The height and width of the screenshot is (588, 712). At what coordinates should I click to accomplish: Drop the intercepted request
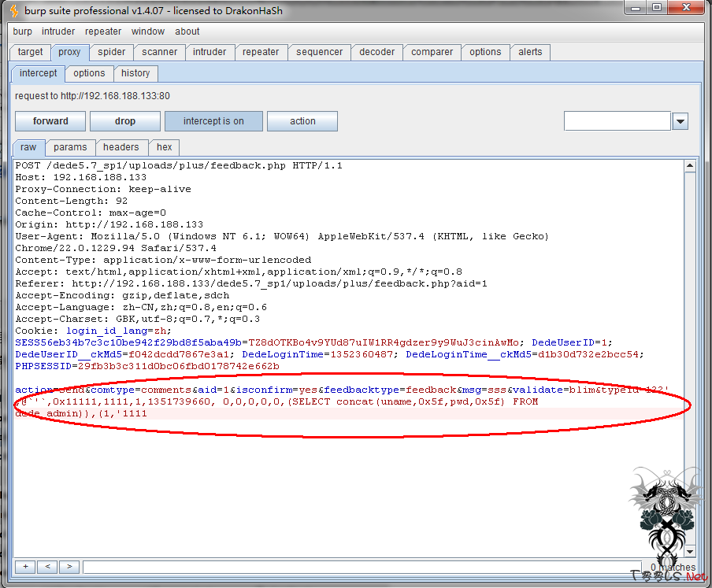pos(125,121)
